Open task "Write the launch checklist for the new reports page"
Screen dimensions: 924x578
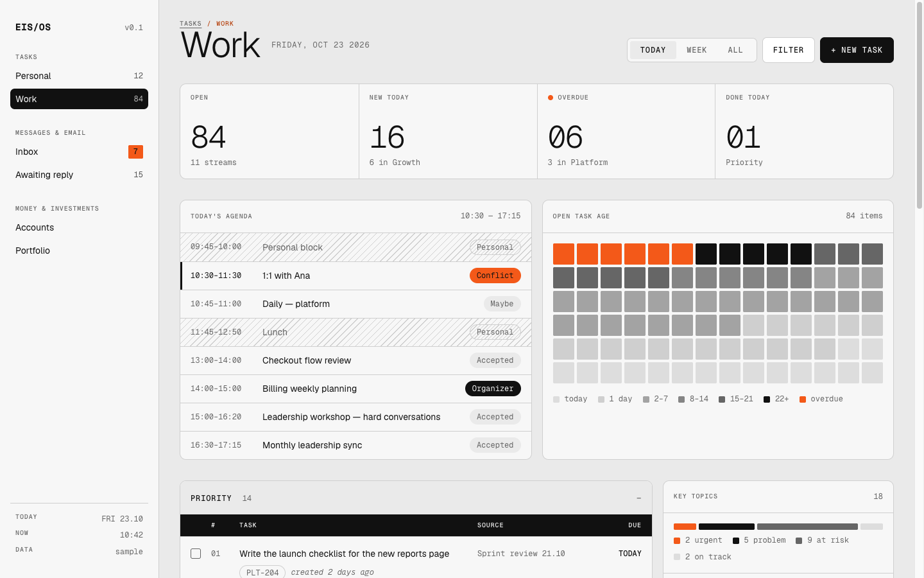(x=345, y=554)
